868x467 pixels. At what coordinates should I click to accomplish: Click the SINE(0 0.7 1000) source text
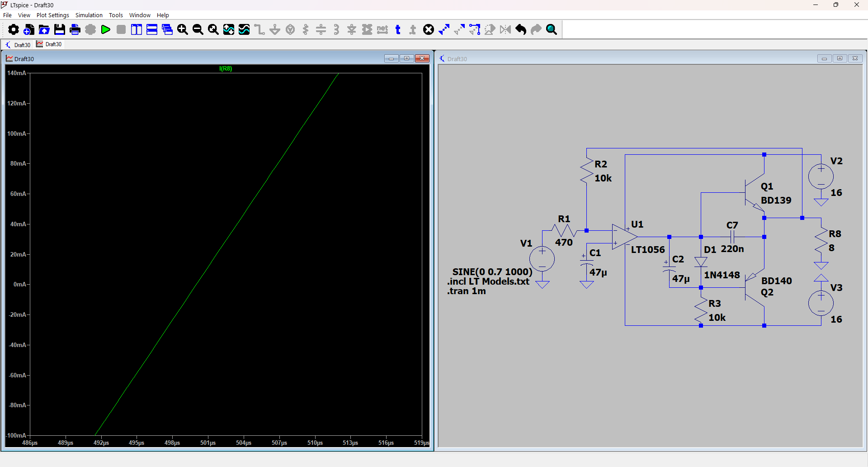[x=492, y=272]
